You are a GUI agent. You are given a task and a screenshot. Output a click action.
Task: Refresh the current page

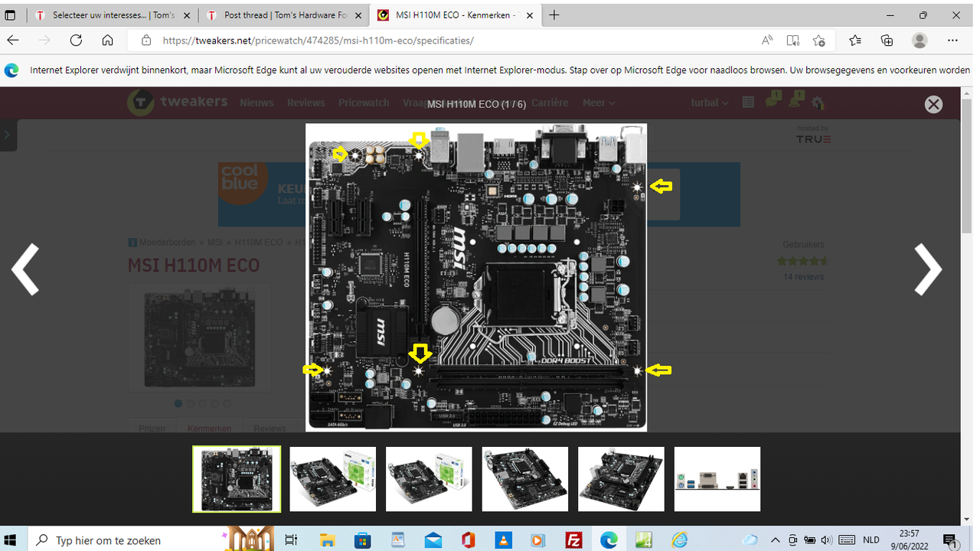(76, 41)
